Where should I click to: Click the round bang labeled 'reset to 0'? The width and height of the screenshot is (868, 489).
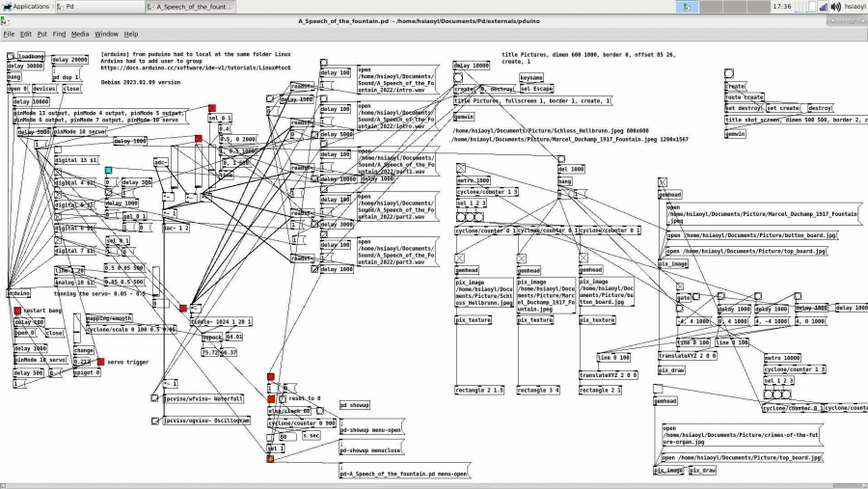tap(283, 398)
